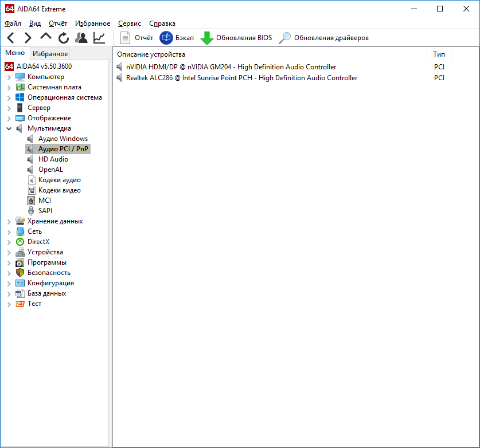
Task: Click the Сервер tower icon
Action: pos(20,108)
